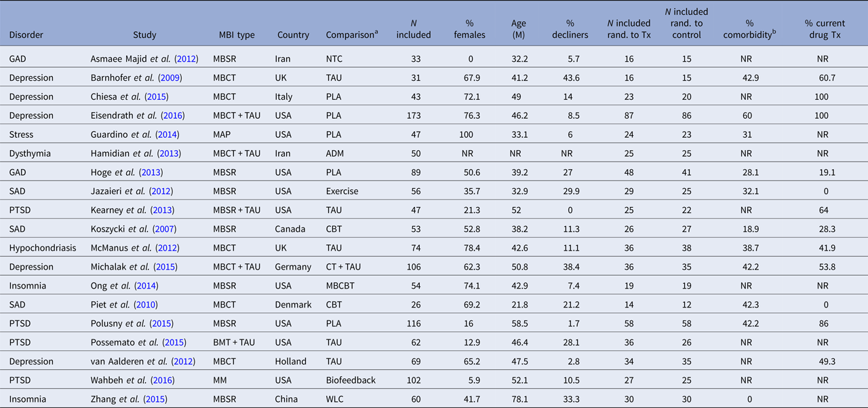Open the 2015 reference for Michalak et al.
The image size is (868, 408).
pyautogui.click(x=165, y=267)
